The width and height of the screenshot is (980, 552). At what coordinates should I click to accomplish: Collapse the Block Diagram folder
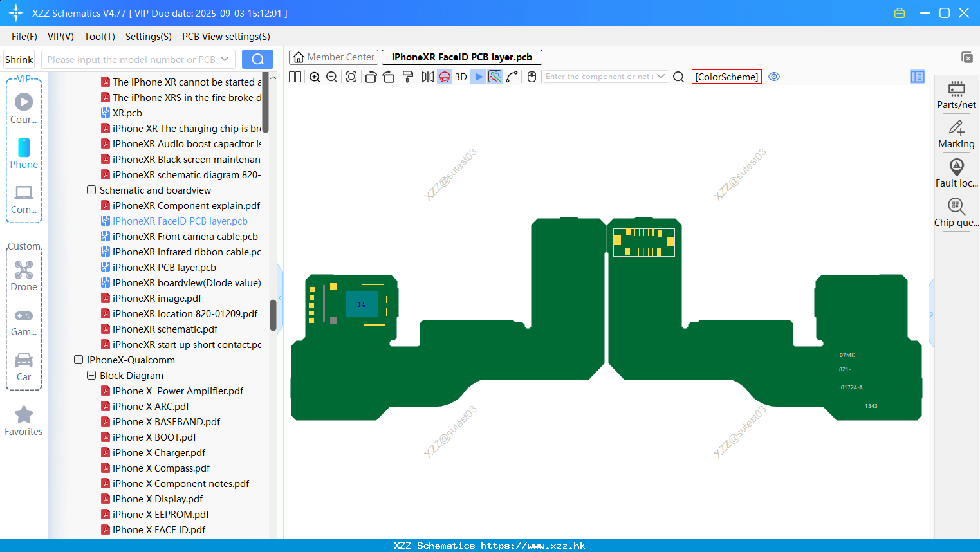[91, 376]
